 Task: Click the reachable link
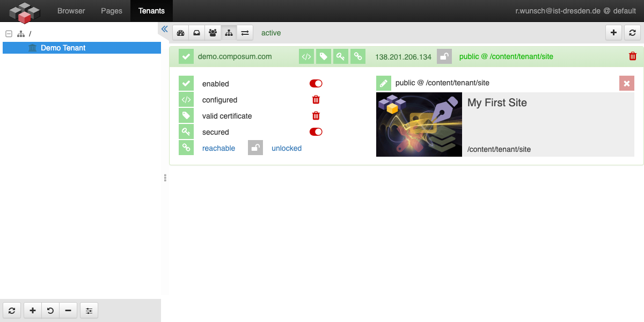218,149
